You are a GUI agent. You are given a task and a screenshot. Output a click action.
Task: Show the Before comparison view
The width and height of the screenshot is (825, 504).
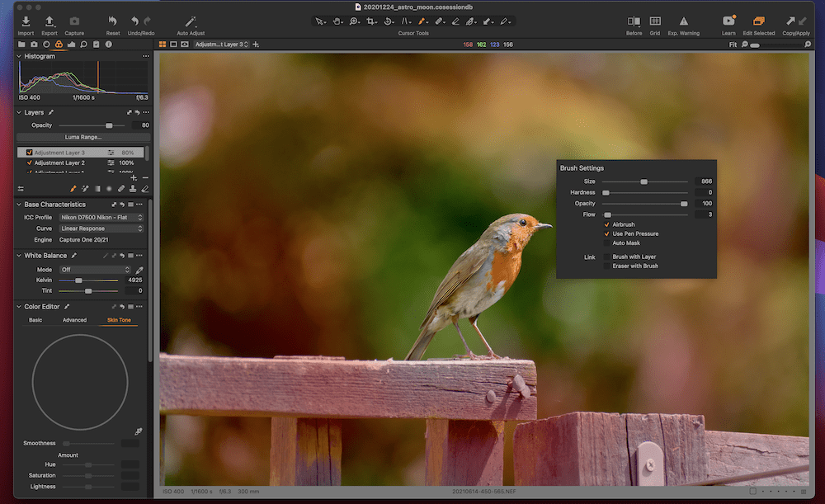(634, 21)
